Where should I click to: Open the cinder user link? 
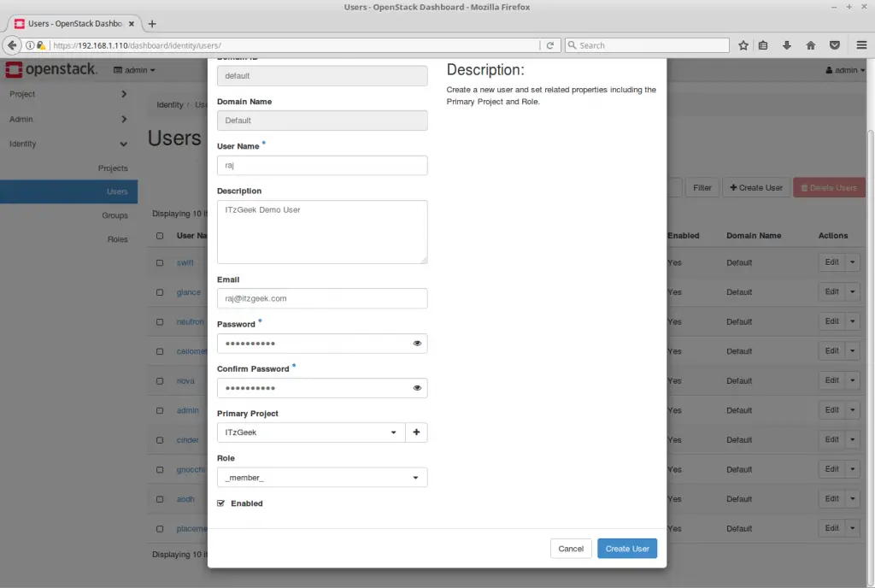[x=187, y=440]
